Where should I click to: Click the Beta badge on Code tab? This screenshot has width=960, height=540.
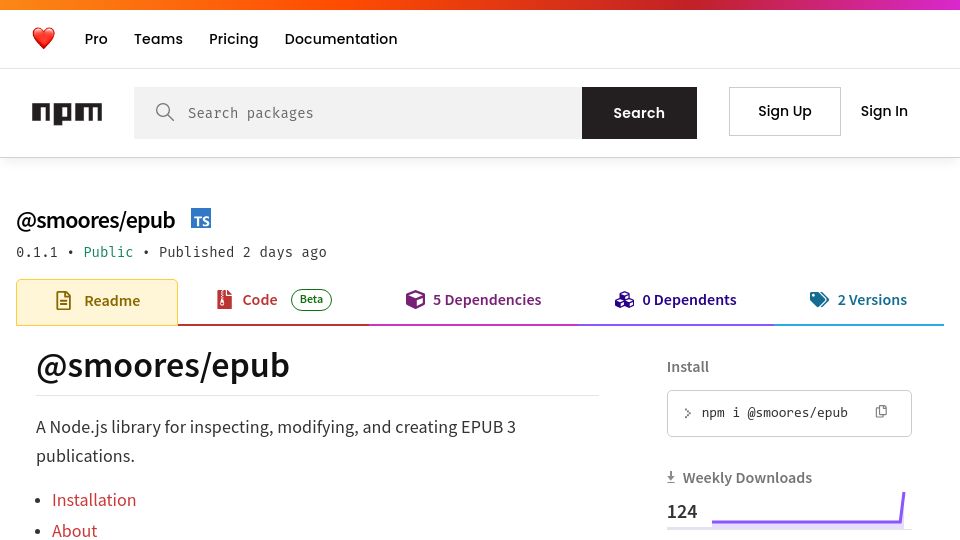[x=311, y=299]
